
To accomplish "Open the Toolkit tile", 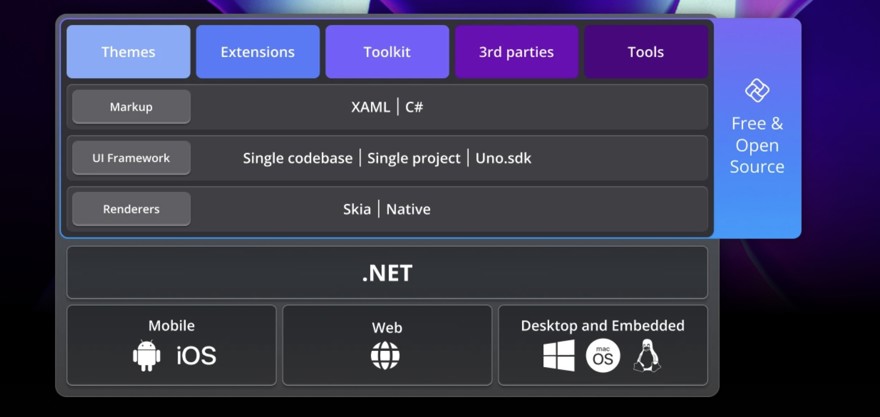I will (387, 52).
